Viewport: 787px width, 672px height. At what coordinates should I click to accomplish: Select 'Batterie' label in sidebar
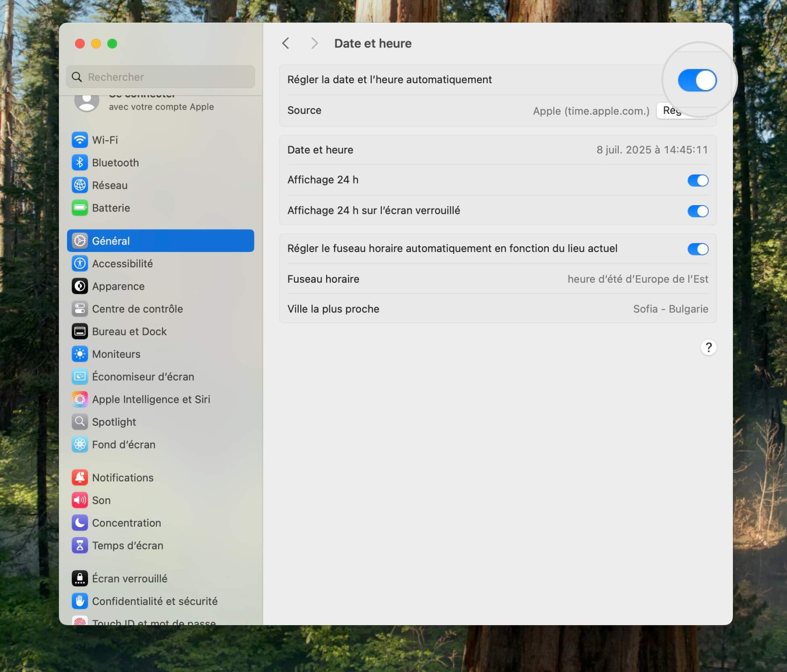(111, 208)
